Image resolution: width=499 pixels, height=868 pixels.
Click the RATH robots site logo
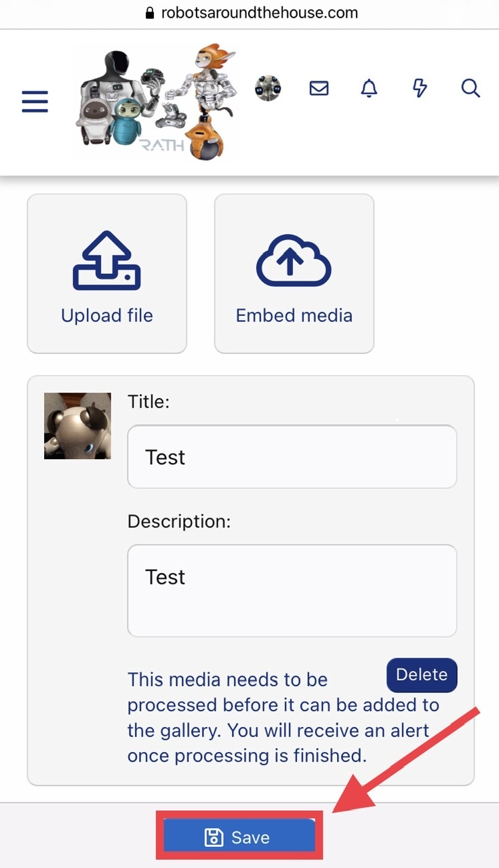click(x=156, y=102)
